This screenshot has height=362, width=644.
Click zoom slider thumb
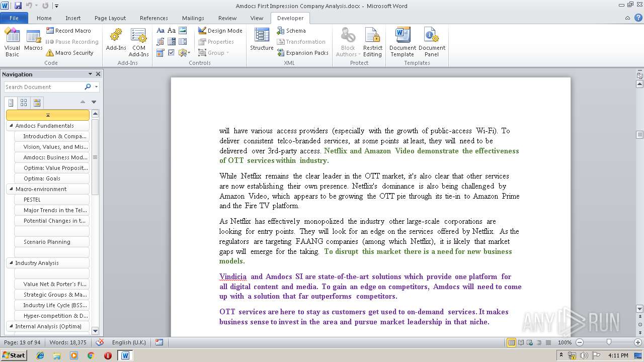tap(609, 342)
